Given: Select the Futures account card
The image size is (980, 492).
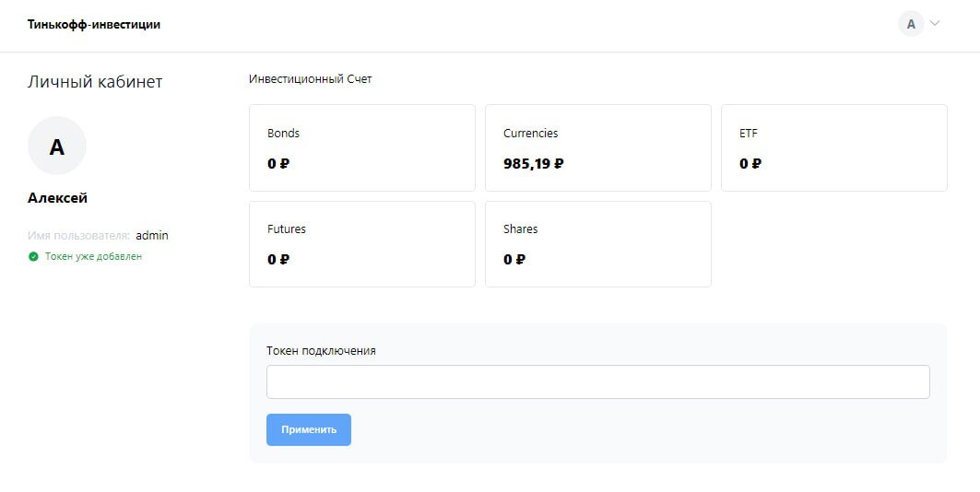Looking at the screenshot, I should coord(361,244).
